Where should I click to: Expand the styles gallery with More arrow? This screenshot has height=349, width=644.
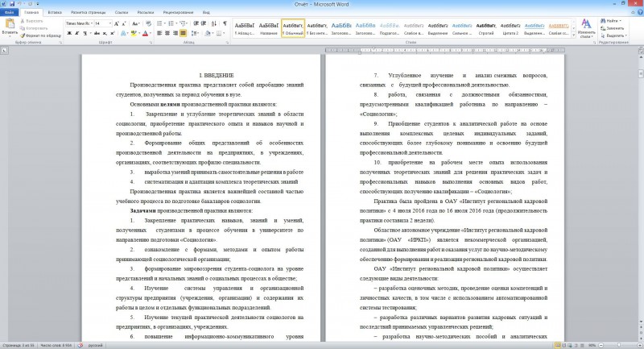[574, 35]
